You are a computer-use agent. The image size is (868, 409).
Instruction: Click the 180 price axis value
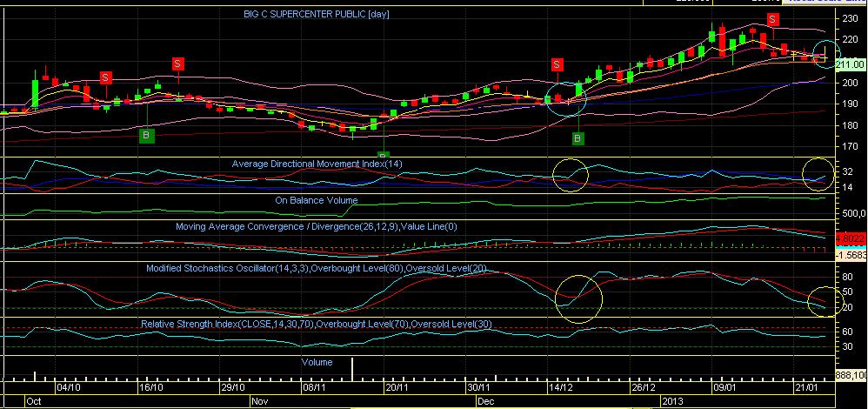click(x=850, y=125)
